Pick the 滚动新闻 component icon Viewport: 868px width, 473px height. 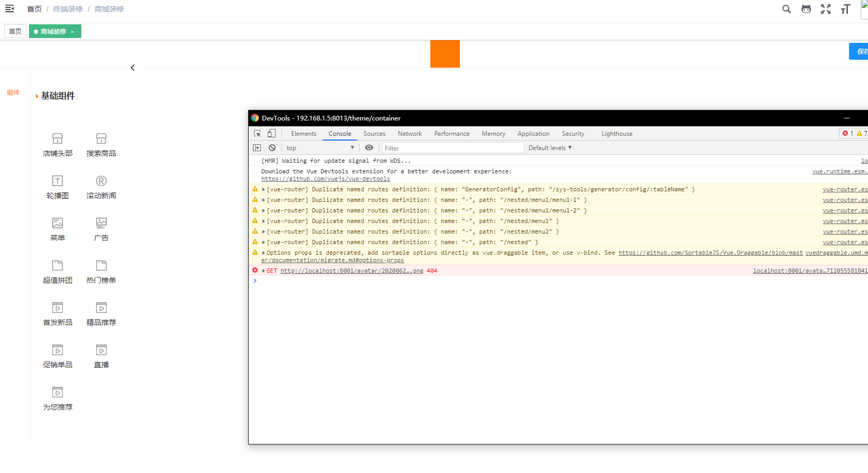pyautogui.click(x=101, y=181)
